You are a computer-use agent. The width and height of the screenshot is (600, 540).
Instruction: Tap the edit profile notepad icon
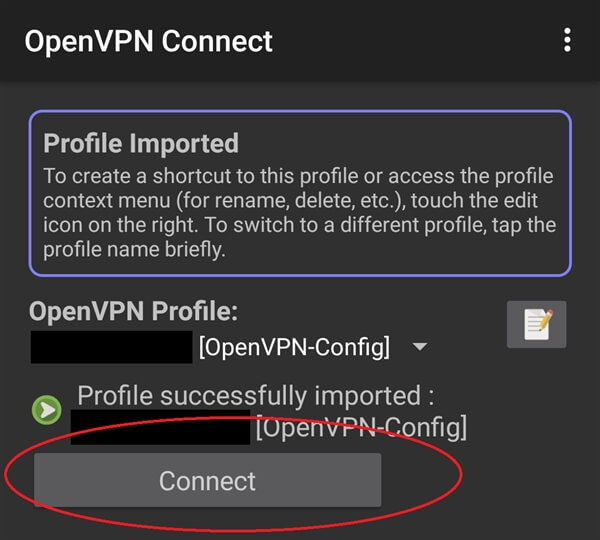click(537, 324)
